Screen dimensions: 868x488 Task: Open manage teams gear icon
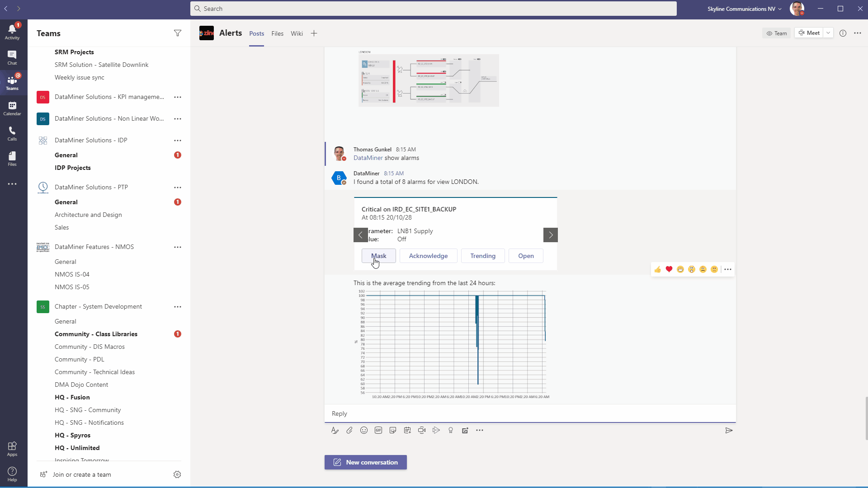pyautogui.click(x=177, y=474)
